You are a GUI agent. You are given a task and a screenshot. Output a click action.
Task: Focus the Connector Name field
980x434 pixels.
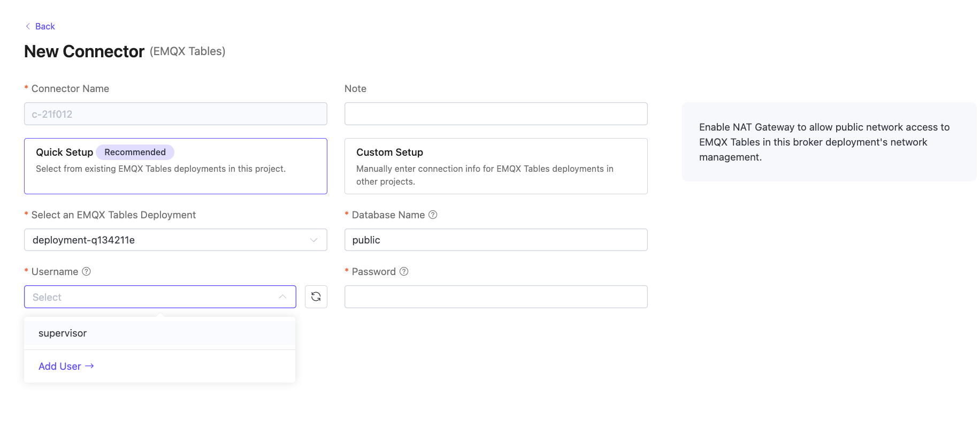[x=175, y=113]
